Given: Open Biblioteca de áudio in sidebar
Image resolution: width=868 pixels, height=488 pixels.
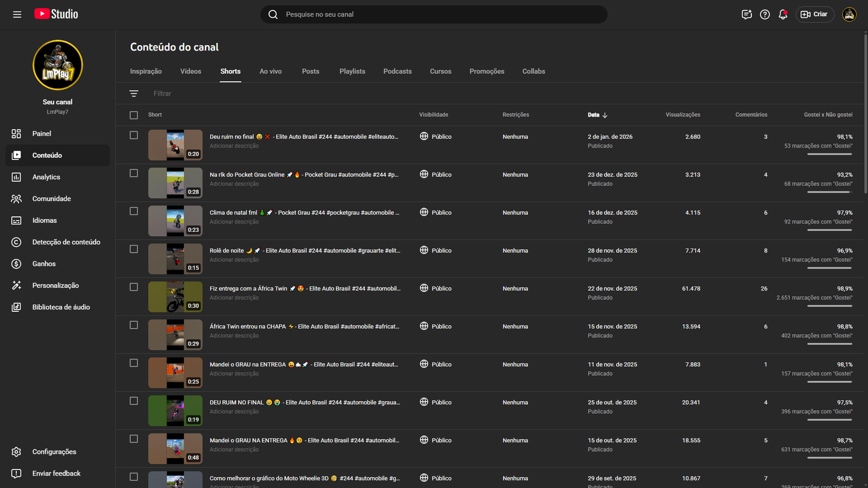Looking at the screenshot, I should click(61, 307).
